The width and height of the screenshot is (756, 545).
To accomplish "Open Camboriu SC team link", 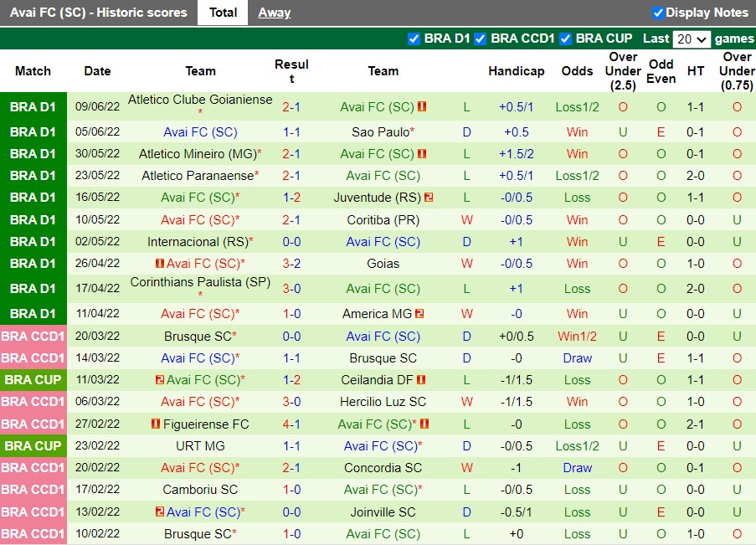I will 200,490.
